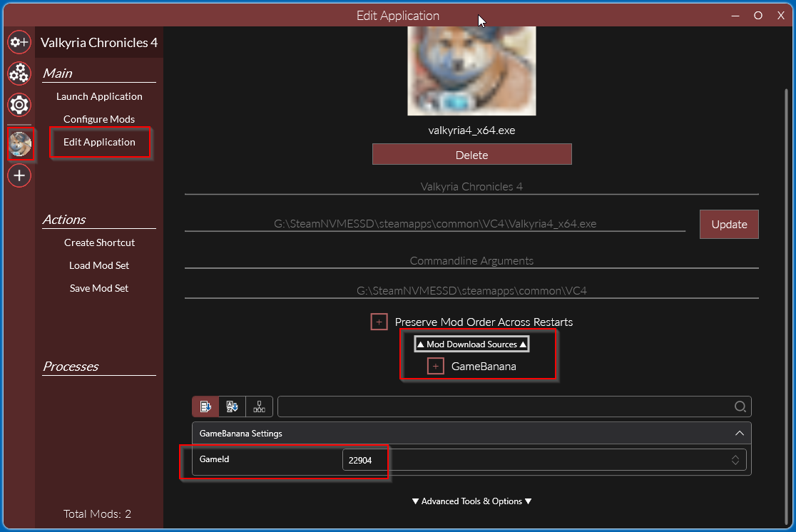The image size is (796, 532).
Task: Minimize the Edit Application window
Action: pos(735,16)
